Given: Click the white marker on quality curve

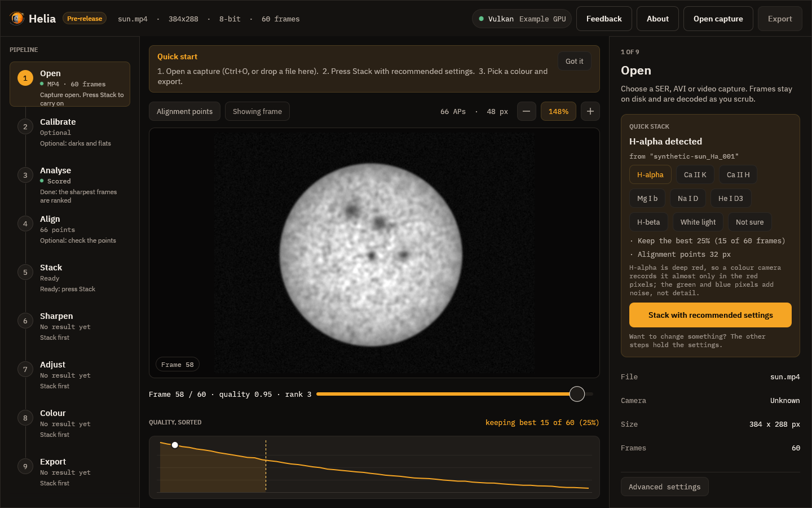Looking at the screenshot, I should 175,445.
